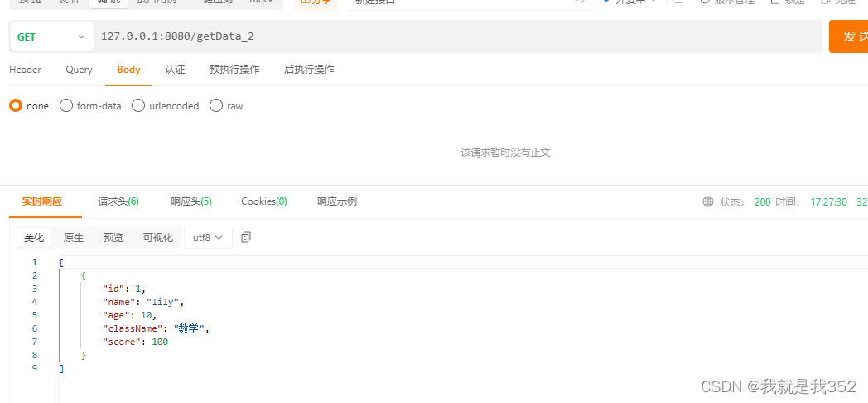Show the 实时响应 tab
The image size is (868, 403).
pos(42,201)
